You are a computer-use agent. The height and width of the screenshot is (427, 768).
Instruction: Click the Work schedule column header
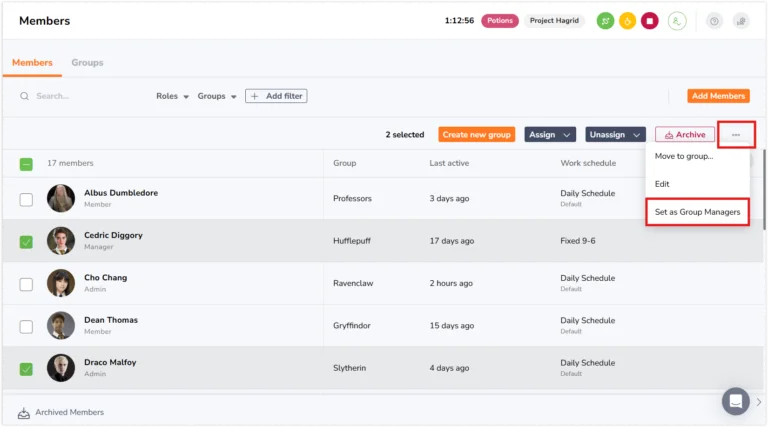coord(588,163)
